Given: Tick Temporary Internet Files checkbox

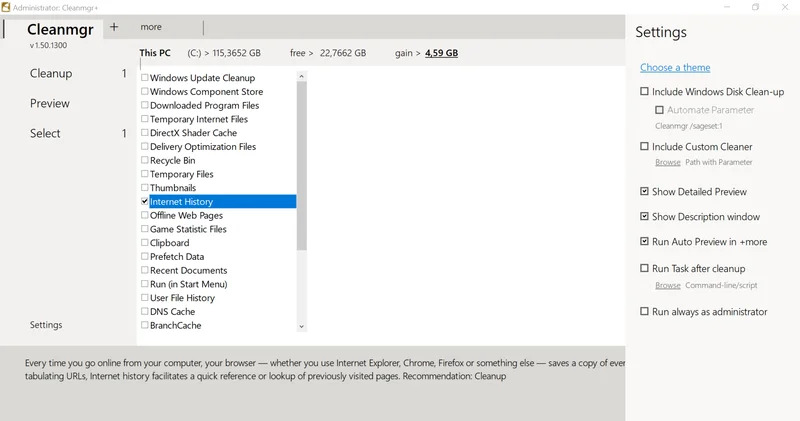Looking at the screenshot, I should coord(145,119).
